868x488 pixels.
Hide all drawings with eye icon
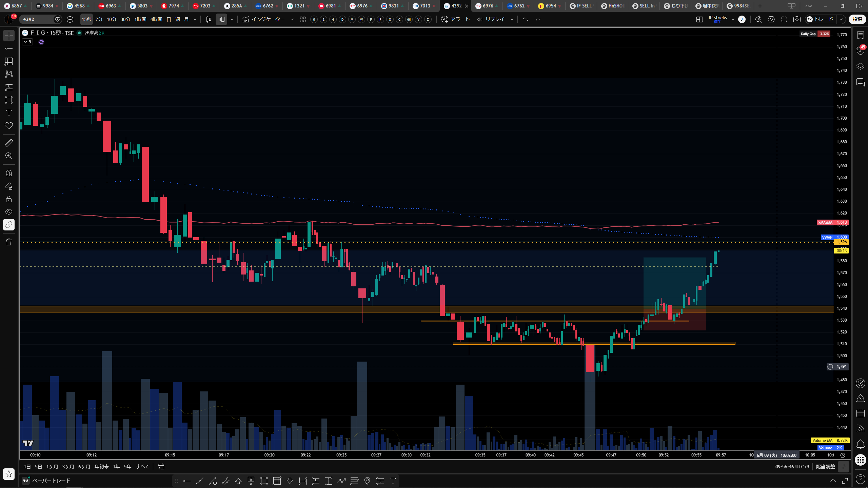tap(9, 212)
